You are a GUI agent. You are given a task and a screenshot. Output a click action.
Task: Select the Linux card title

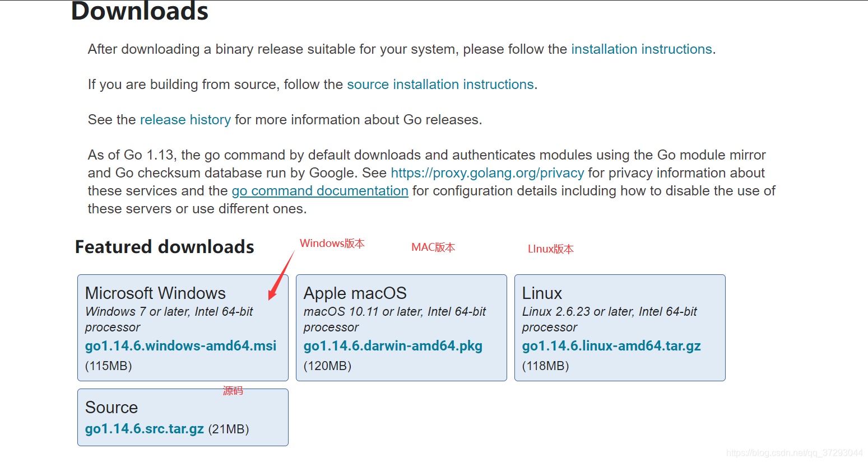click(x=542, y=293)
